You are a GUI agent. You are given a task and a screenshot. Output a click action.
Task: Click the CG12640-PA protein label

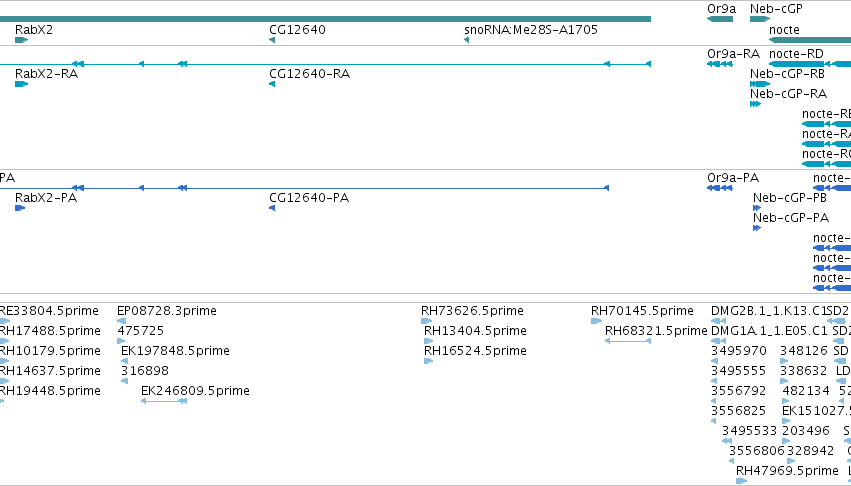pyautogui.click(x=309, y=198)
